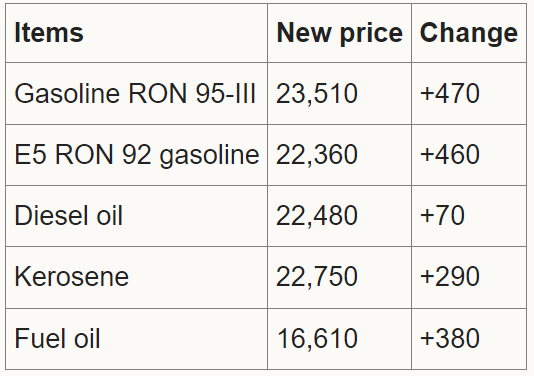
Task: Click the +460 change value
Action: pyautogui.click(x=450, y=155)
